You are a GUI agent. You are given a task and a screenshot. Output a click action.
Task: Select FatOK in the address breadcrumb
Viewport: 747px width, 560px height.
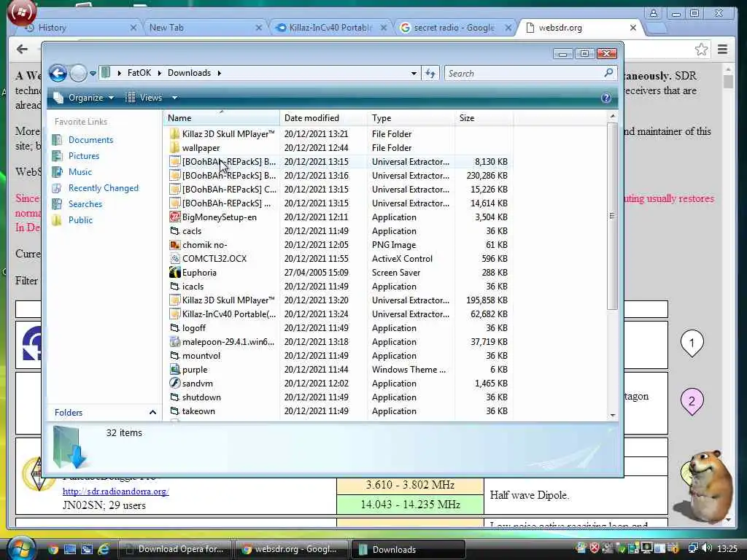139,73
